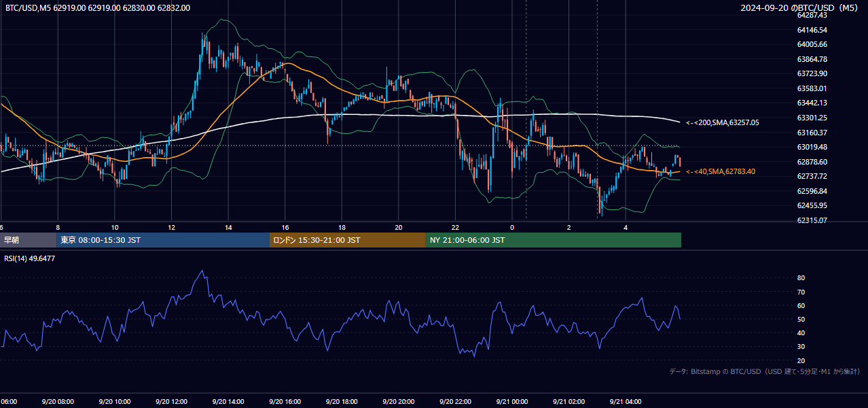Screen dimensions: 868x408
Task: Click the 9/21 04:00 time axis label
Action: [625, 402]
